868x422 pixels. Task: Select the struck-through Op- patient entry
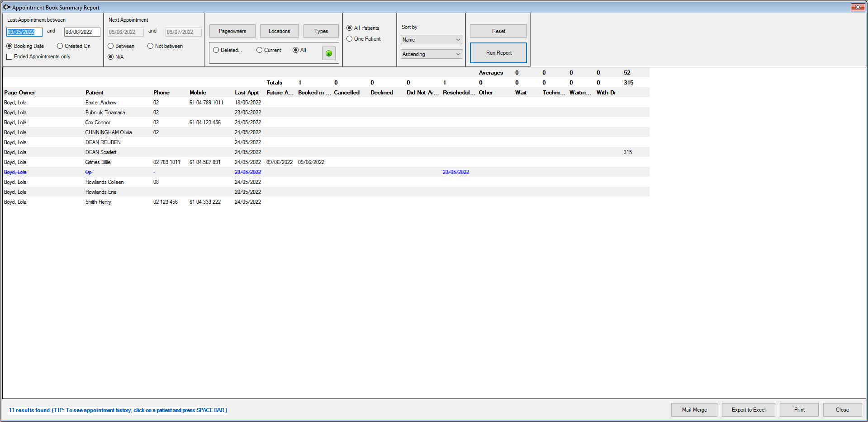89,172
